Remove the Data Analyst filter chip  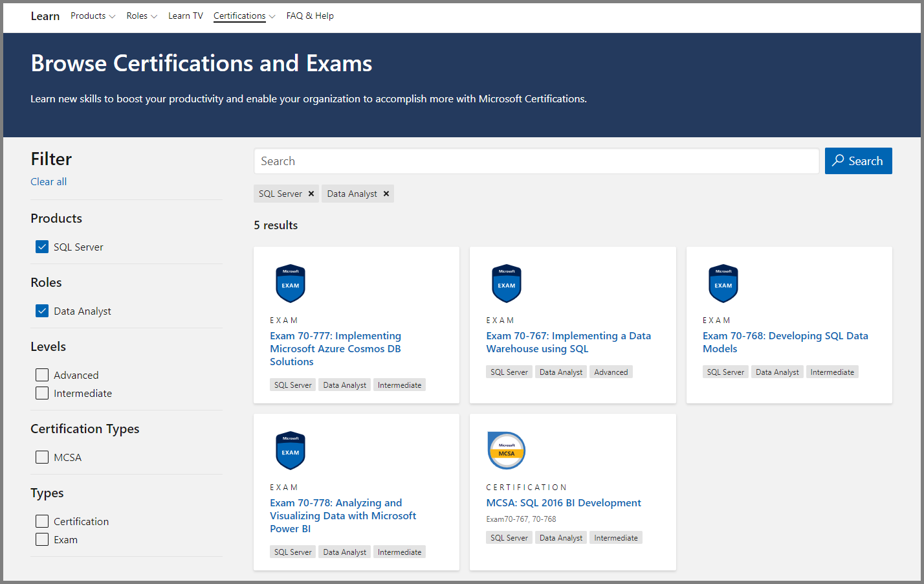click(x=386, y=194)
